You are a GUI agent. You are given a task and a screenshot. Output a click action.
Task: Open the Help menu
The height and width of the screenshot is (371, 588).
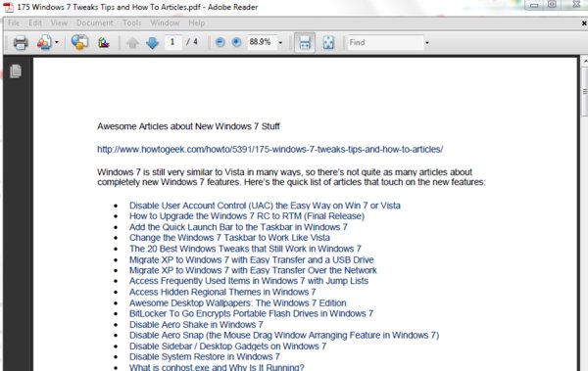[x=197, y=23]
